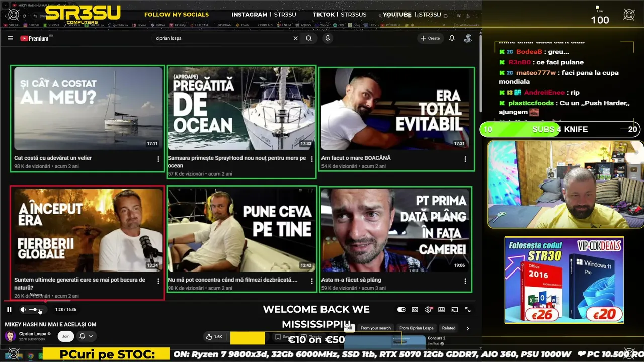The width and height of the screenshot is (644, 362).
Task: Click username mateo777w in chat
Action: (x=536, y=73)
